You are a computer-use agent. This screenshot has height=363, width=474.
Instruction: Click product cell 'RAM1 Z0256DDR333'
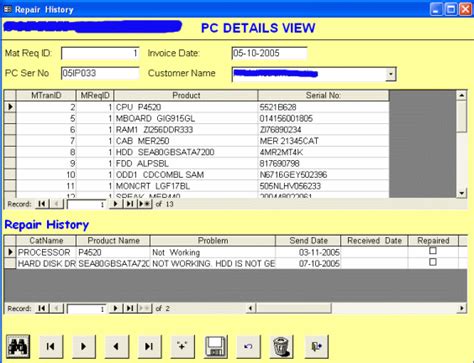[186, 130]
